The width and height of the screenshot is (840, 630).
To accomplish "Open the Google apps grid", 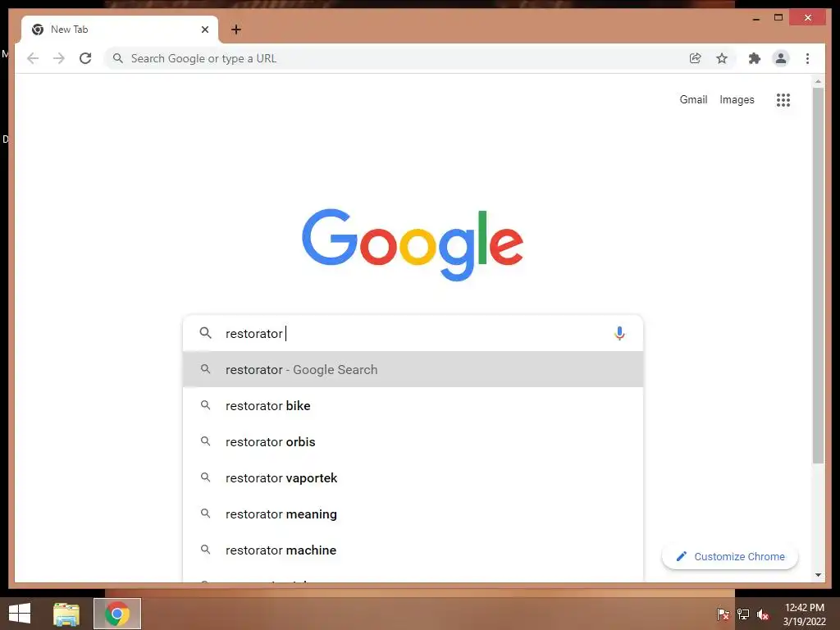I will click(783, 99).
